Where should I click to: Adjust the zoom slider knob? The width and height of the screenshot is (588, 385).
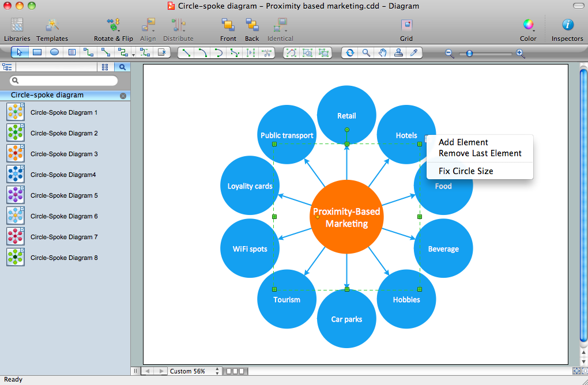click(469, 54)
